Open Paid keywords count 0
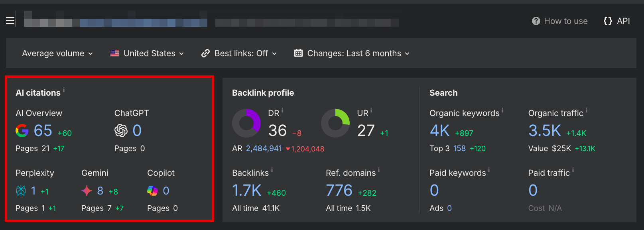644x230 pixels. click(434, 191)
